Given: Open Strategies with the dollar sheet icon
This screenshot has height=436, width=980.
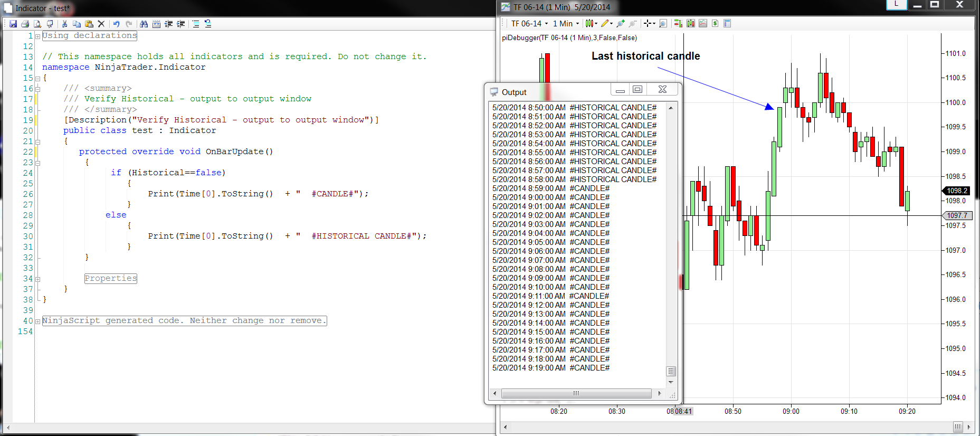Looking at the screenshot, I should [715, 23].
